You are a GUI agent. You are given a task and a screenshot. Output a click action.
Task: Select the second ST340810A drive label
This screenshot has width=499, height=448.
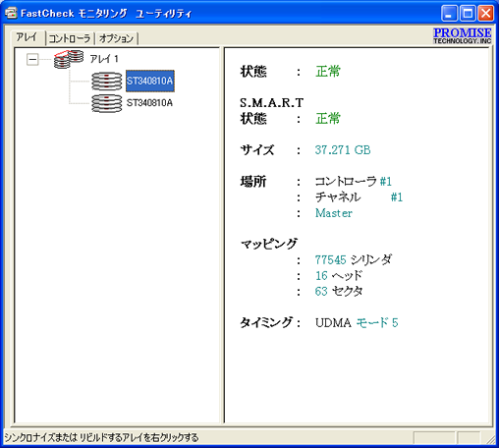pos(149,103)
